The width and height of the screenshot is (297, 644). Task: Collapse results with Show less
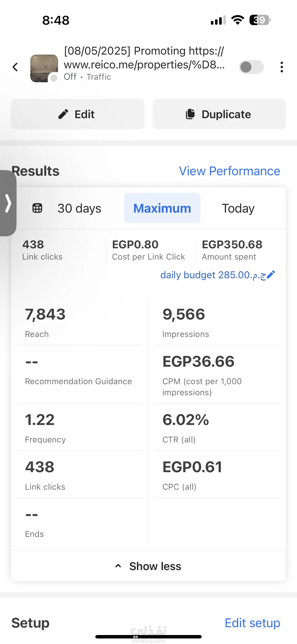pos(148,566)
